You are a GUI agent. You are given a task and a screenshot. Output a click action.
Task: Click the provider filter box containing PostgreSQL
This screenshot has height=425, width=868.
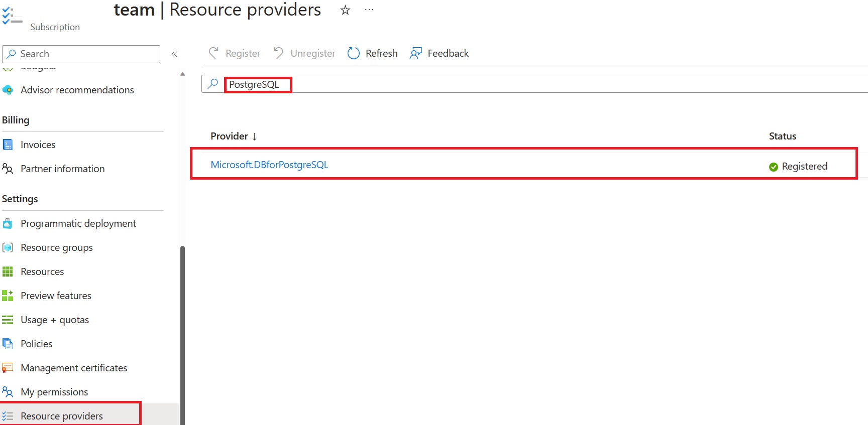[x=534, y=84]
